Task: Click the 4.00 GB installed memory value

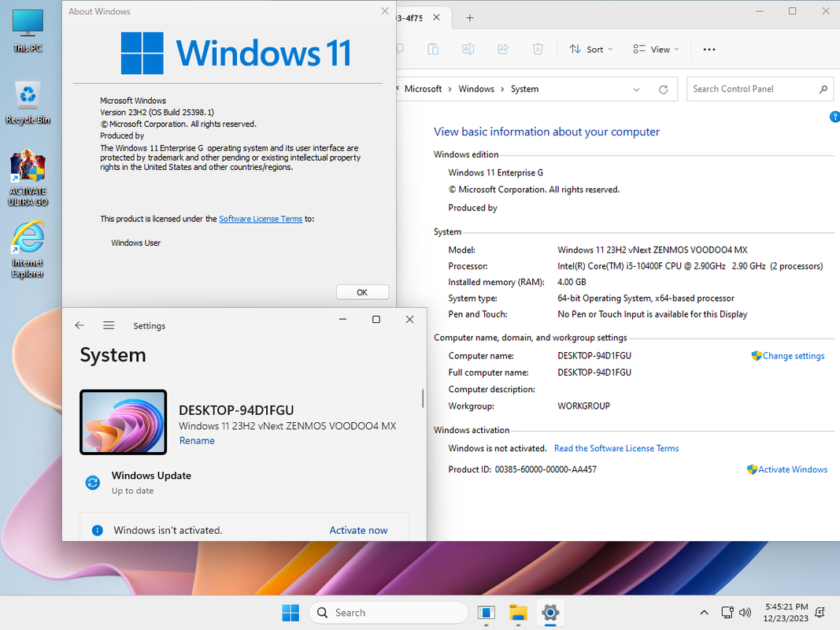Action: pyautogui.click(x=572, y=282)
